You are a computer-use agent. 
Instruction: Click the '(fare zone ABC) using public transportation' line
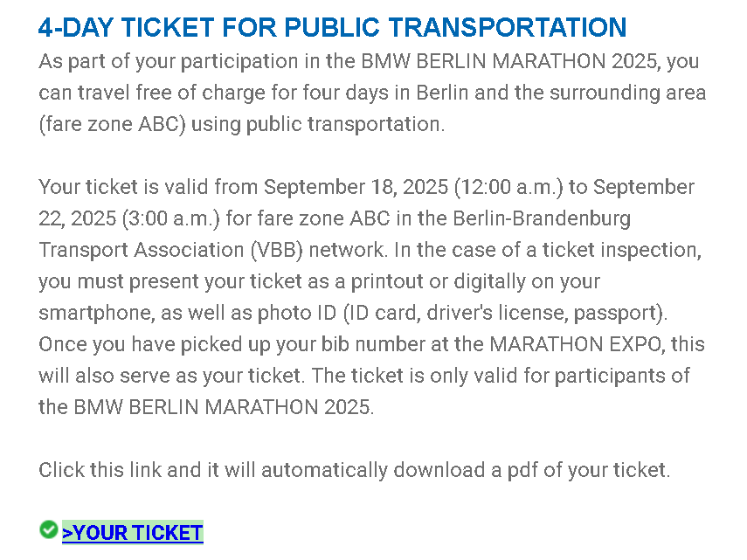241,124
